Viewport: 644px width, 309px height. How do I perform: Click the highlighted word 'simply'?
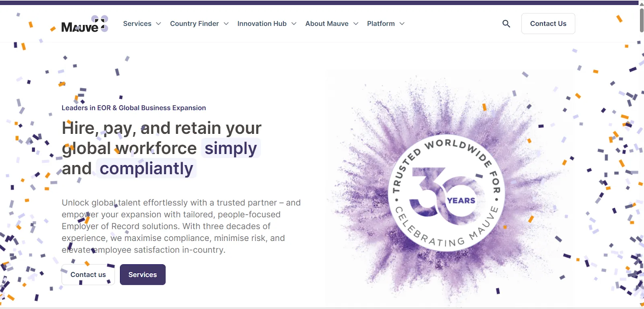[231, 148]
